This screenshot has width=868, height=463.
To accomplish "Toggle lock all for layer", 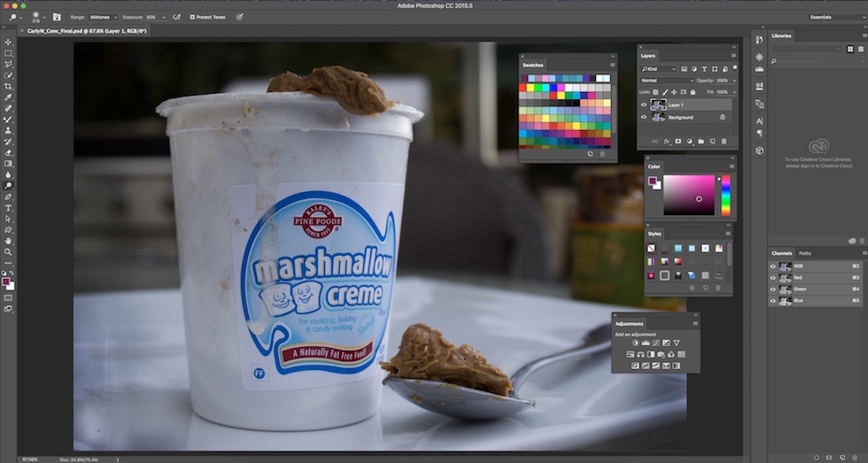I will coord(693,92).
